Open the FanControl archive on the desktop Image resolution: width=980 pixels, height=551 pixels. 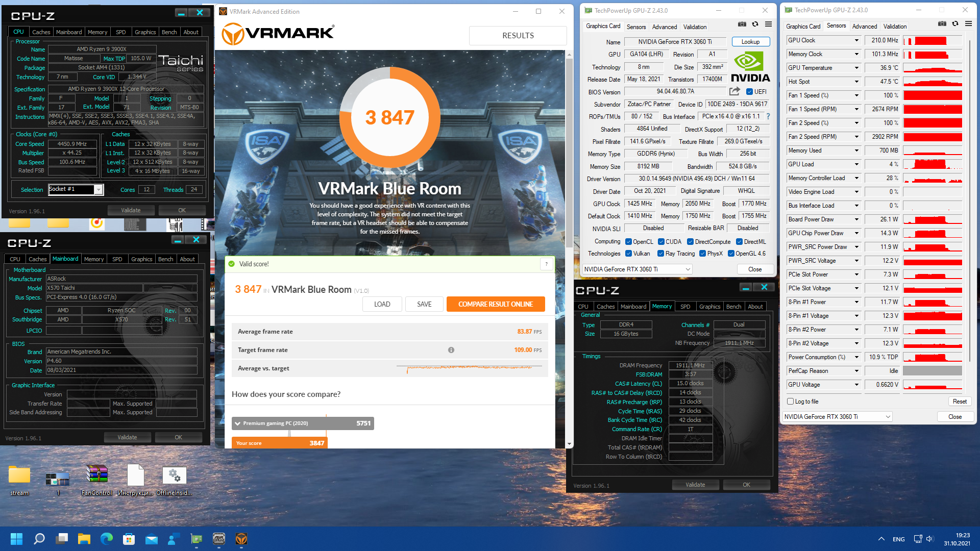point(96,480)
